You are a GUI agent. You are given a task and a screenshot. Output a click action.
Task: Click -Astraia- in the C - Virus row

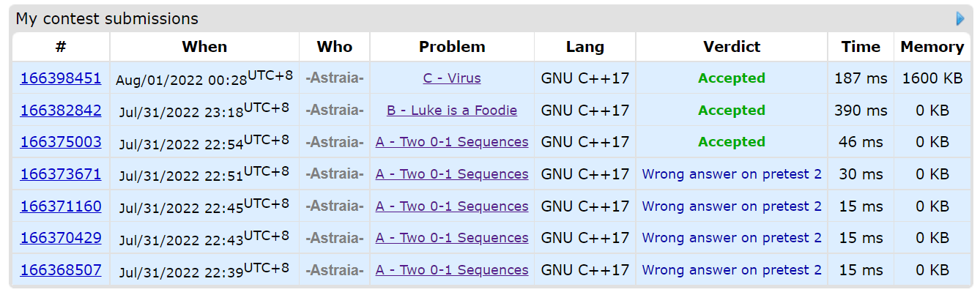point(335,78)
